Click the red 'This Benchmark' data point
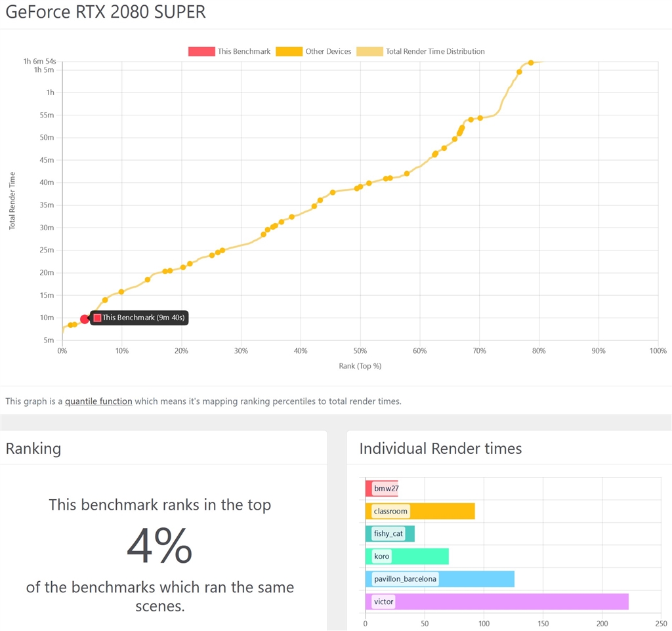 pyautogui.click(x=85, y=319)
